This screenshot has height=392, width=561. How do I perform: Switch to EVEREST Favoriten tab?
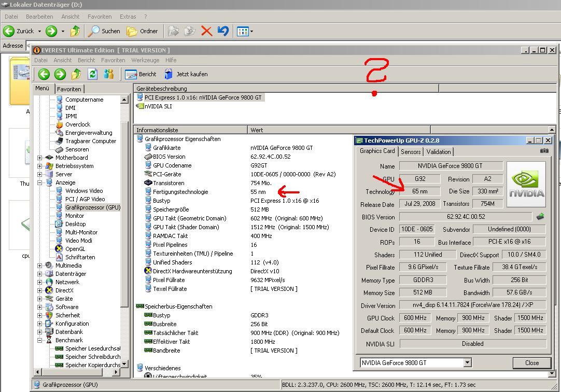click(x=69, y=89)
